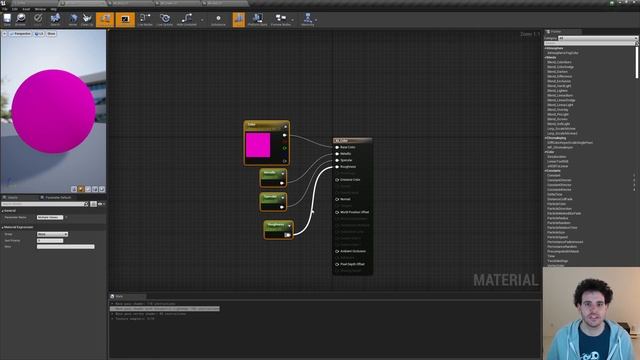640x360 pixels.
Task: Open the Hierarchy dropdown arrow
Action: pyautogui.click(x=316, y=20)
